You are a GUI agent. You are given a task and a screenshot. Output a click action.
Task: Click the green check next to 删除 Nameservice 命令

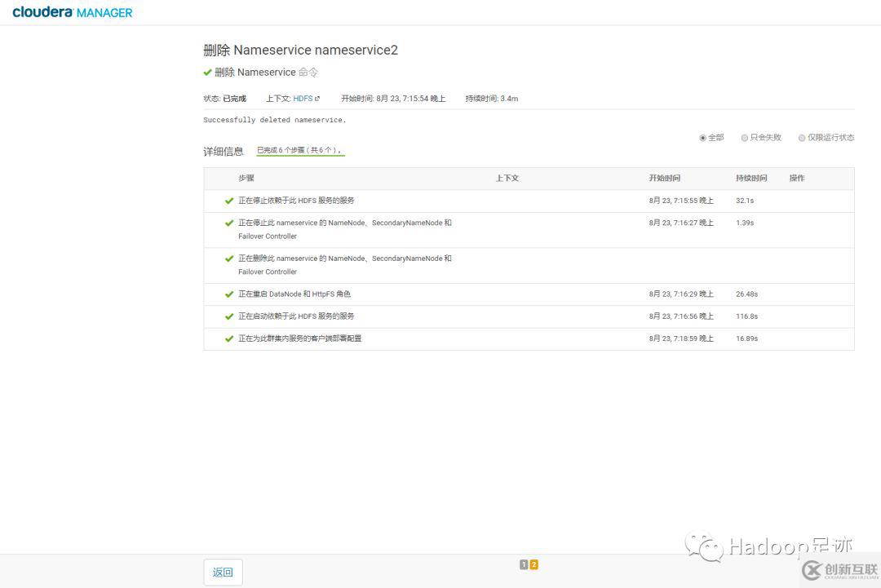pyautogui.click(x=208, y=73)
